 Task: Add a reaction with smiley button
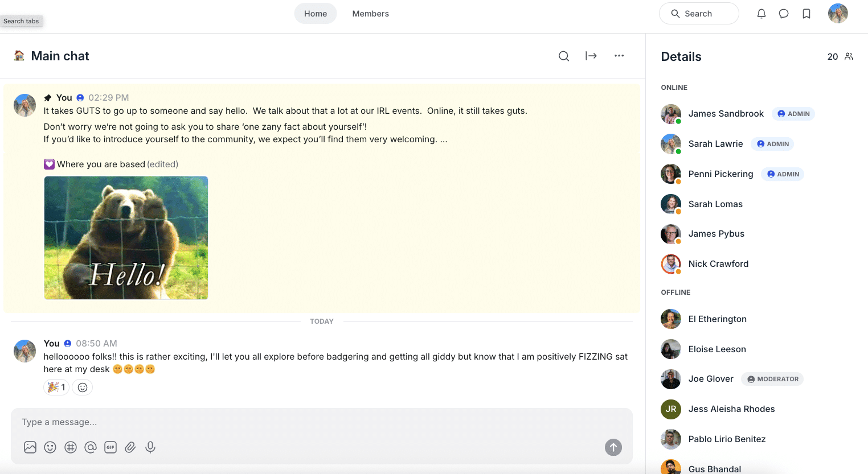point(83,388)
